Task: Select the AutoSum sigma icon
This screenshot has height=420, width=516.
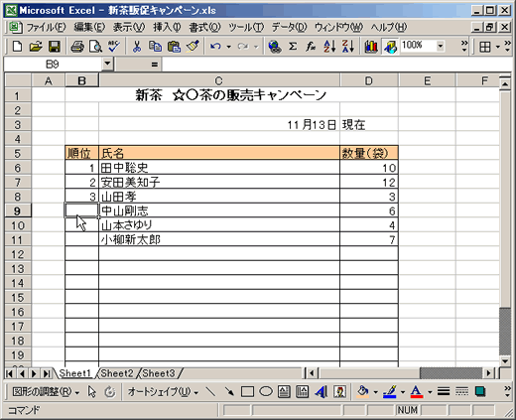Action: tap(293, 47)
